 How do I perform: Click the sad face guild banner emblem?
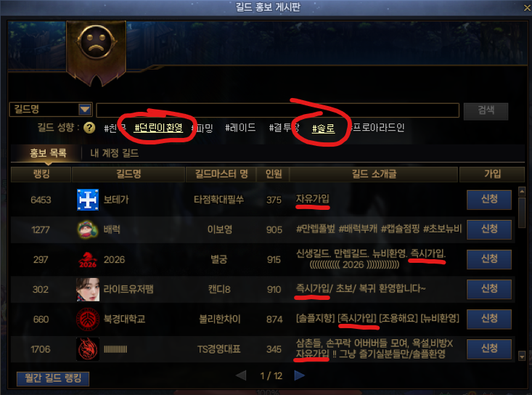point(96,44)
